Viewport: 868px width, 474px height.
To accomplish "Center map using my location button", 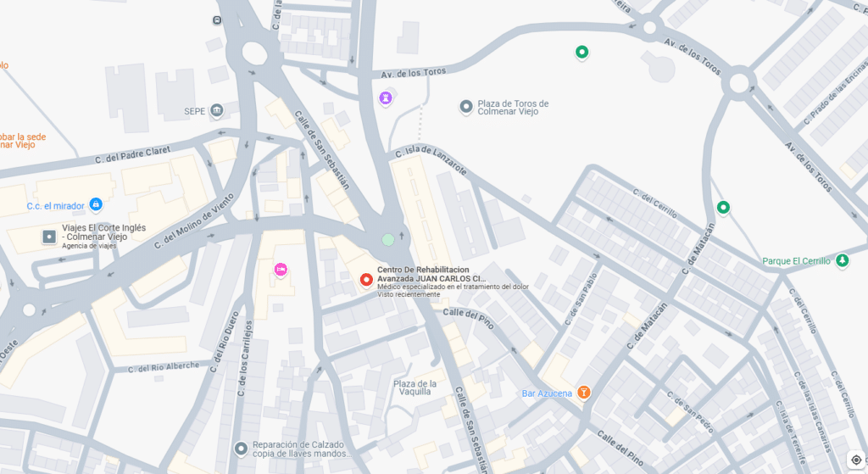I will pyautogui.click(x=856, y=460).
